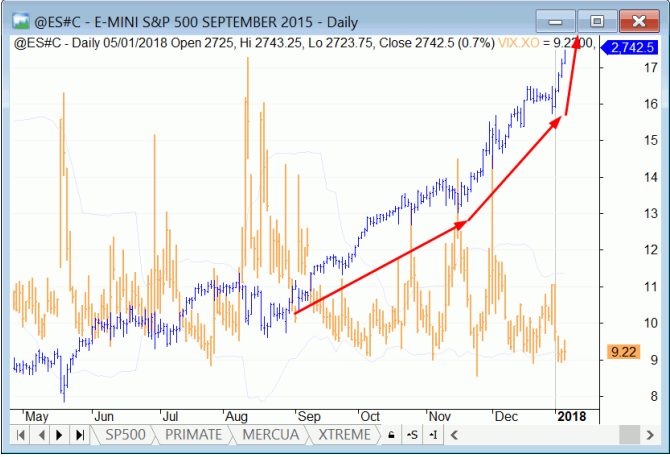
Task: Open the PRIMATE sheet tab
Action: [192, 435]
